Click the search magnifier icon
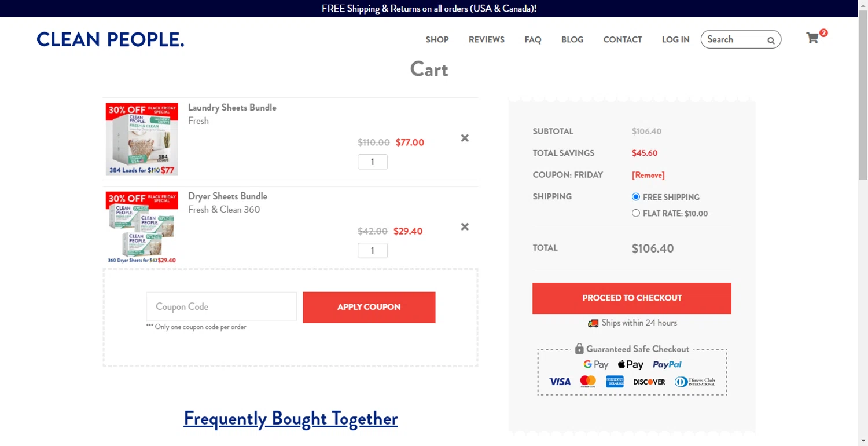The image size is (868, 446). tap(771, 41)
